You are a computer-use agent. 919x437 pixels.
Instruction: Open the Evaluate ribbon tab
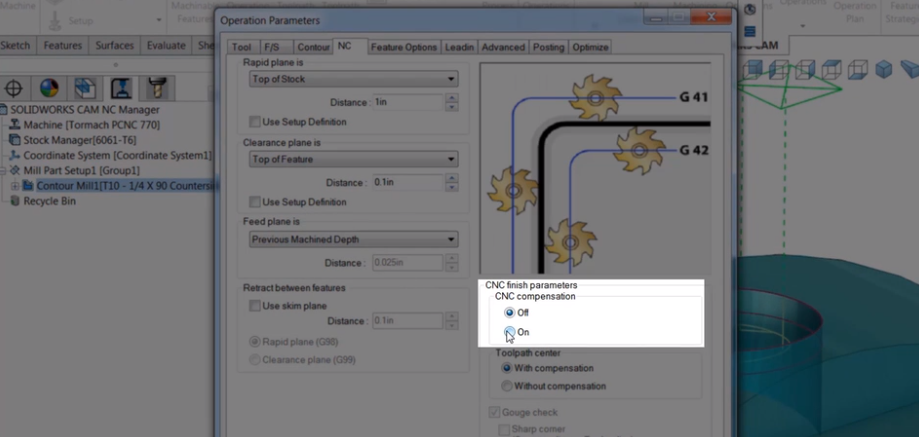point(166,46)
